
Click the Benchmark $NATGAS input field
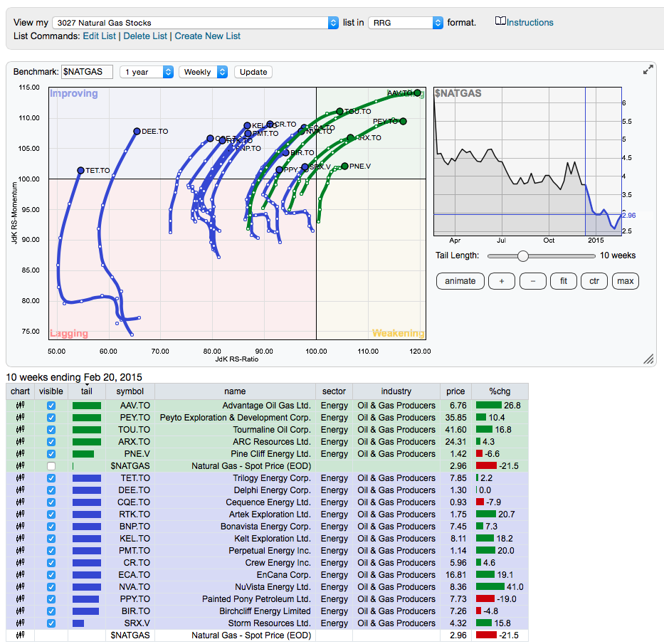tap(88, 72)
